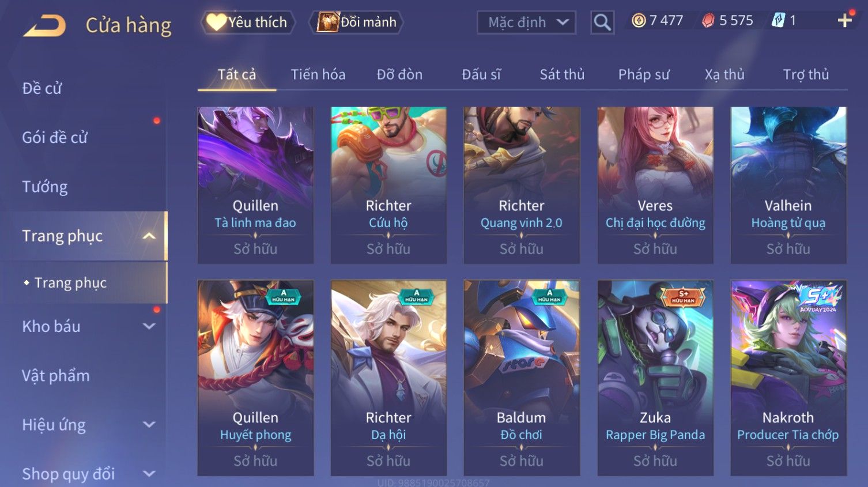Open the Yêu thích heart favorites
This screenshot has width=868, height=487.
pyautogui.click(x=248, y=22)
